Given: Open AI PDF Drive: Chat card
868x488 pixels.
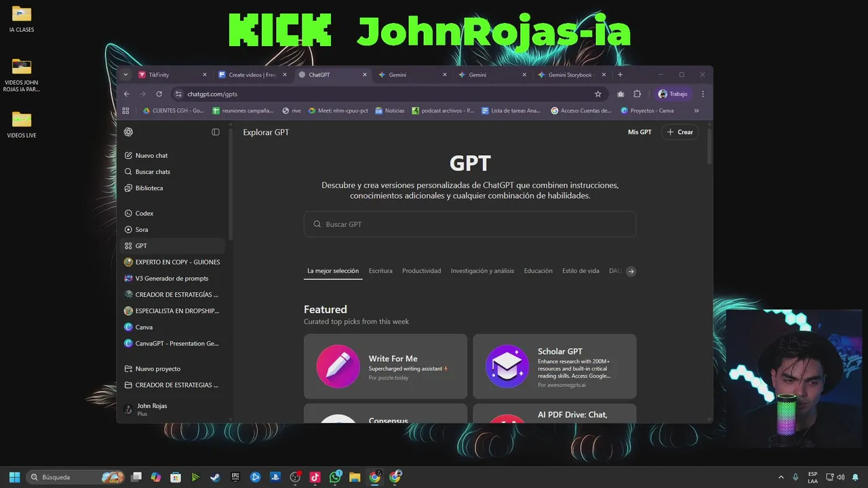Looking at the screenshot, I should point(555,413).
